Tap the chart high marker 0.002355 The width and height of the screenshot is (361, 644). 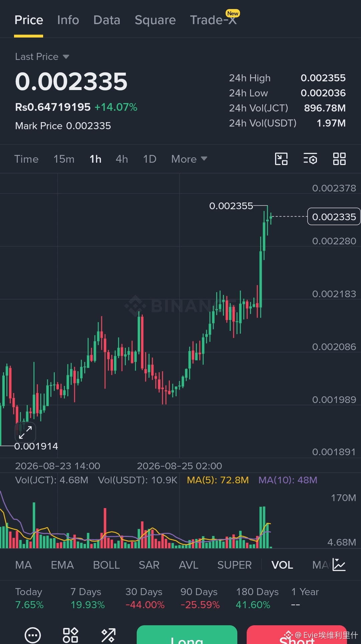tap(231, 206)
